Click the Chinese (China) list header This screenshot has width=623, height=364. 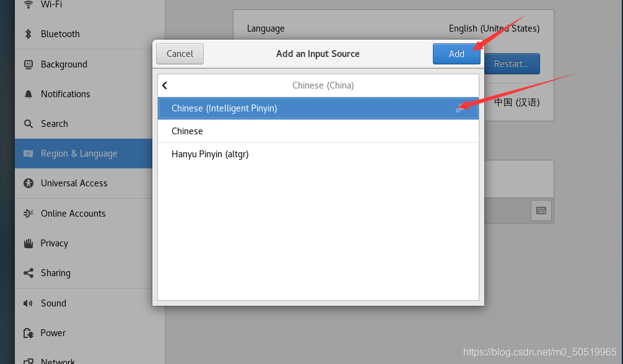pos(323,85)
